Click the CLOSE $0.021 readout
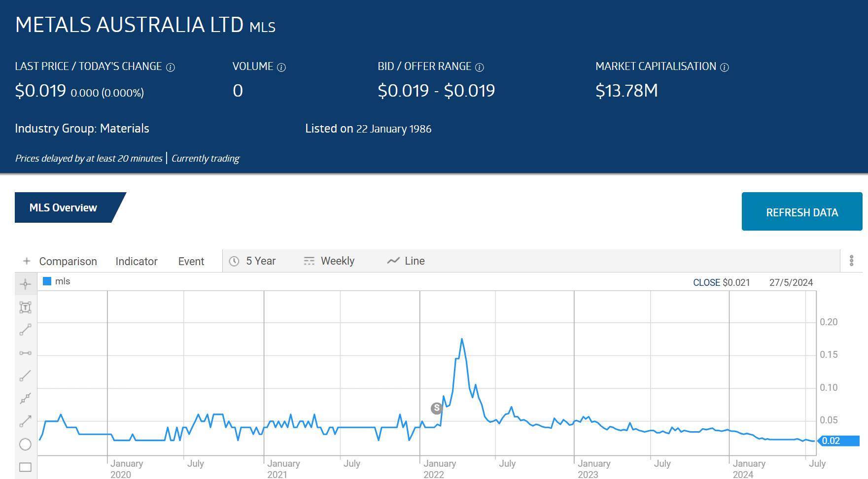The height and width of the screenshot is (479, 868). tap(722, 282)
